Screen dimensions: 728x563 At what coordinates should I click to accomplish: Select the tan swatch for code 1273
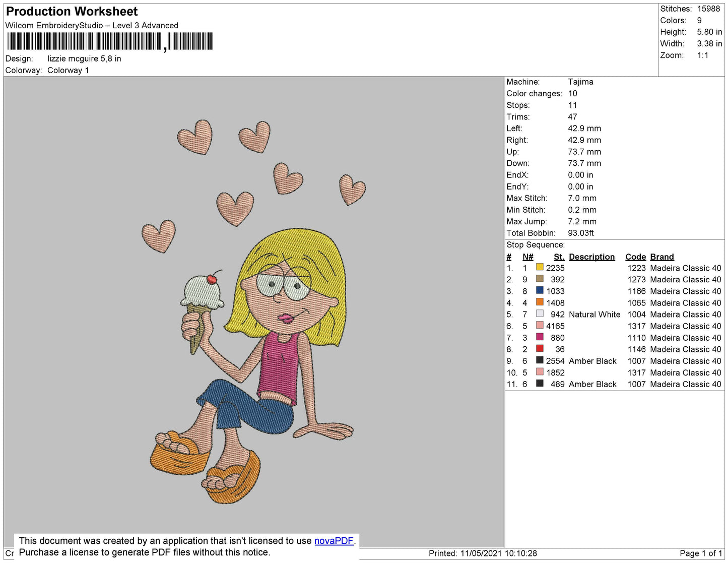point(540,279)
